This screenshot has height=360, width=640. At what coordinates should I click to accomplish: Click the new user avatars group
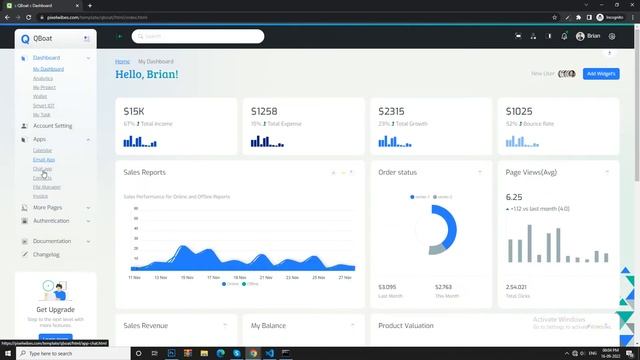click(567, 73)
